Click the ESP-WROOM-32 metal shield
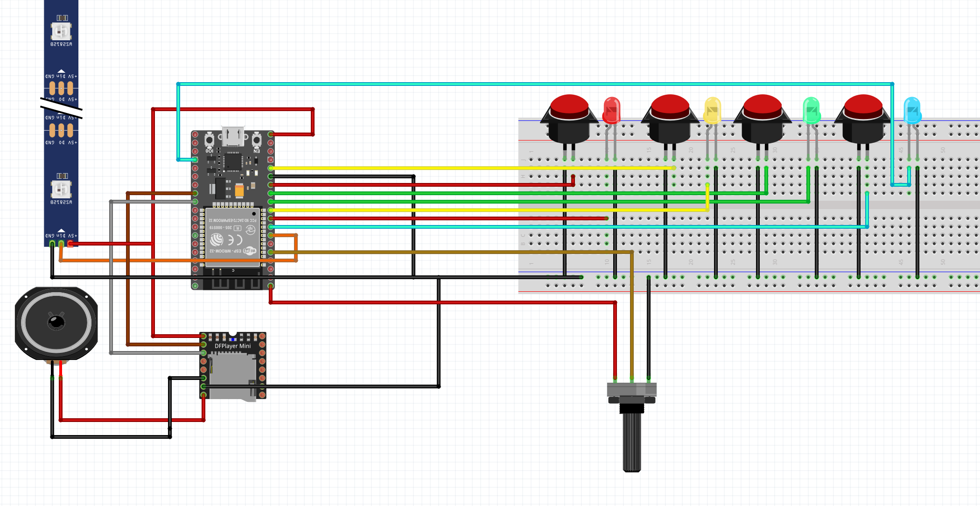This screenshot has height=506, width=980. (232, 237)
